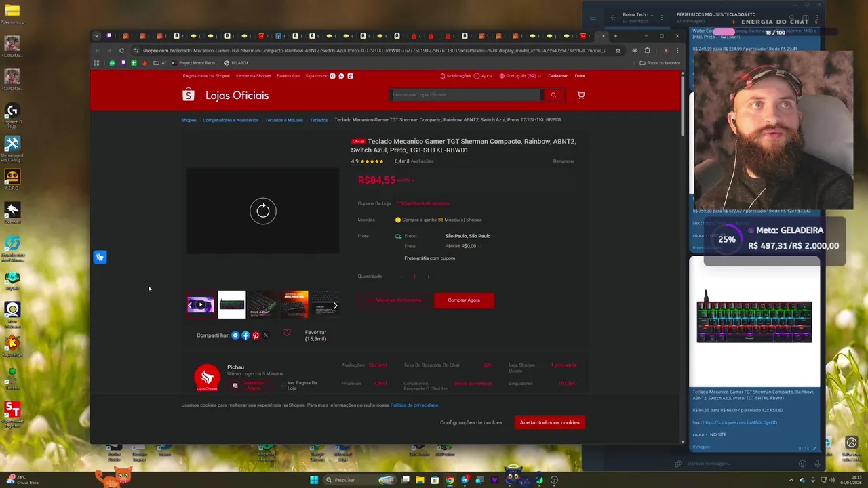
Task: Open the Project Motor Racing bookmark
Action: click(195, 63)
